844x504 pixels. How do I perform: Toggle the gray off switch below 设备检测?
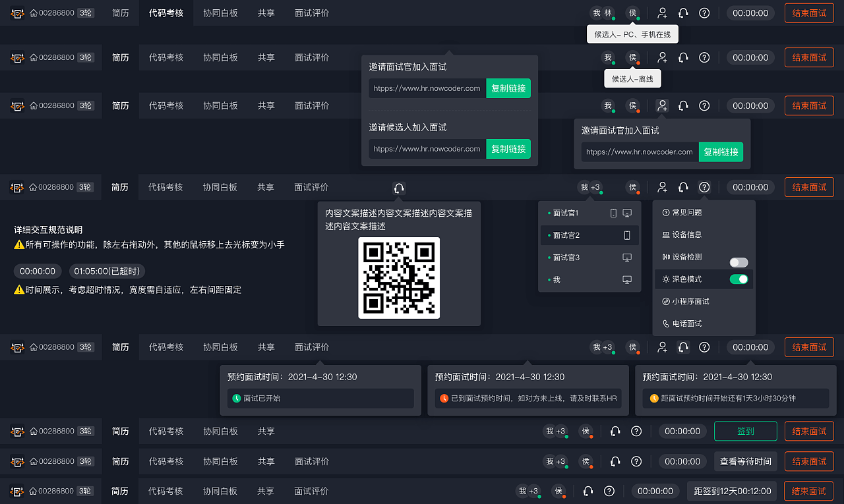pyautogui.click(x=738, y=262)
